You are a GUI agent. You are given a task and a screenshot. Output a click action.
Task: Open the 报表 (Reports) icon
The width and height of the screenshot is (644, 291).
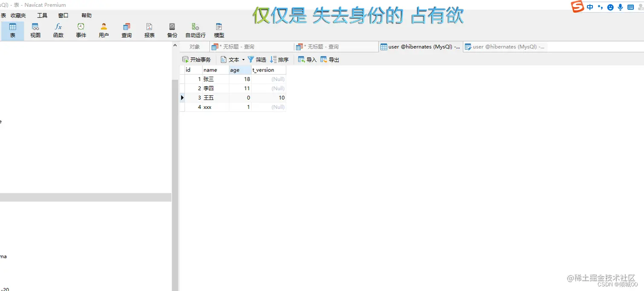[149, 29]
